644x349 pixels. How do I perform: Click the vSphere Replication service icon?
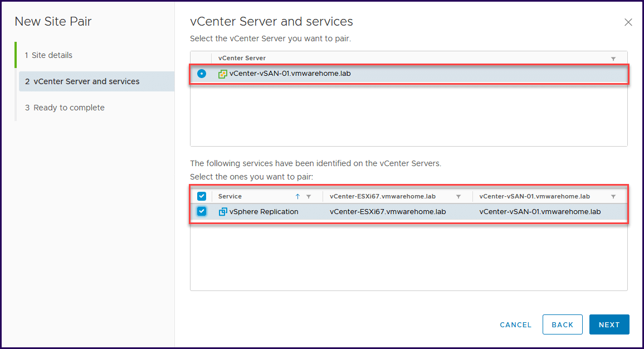[x=223, y=212]
